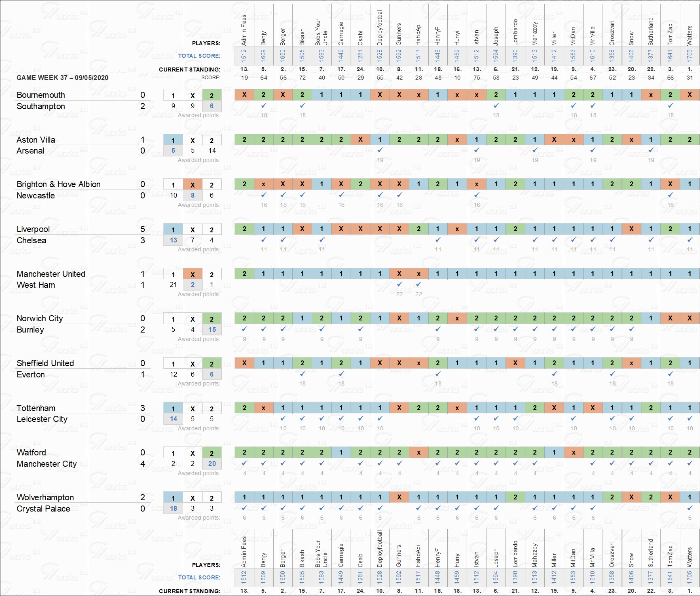The height and width of the screenshot is (596, 700).
Task: Click Deployfootball's checkmark for Aston Villa match
Action: tap(380, 150)
